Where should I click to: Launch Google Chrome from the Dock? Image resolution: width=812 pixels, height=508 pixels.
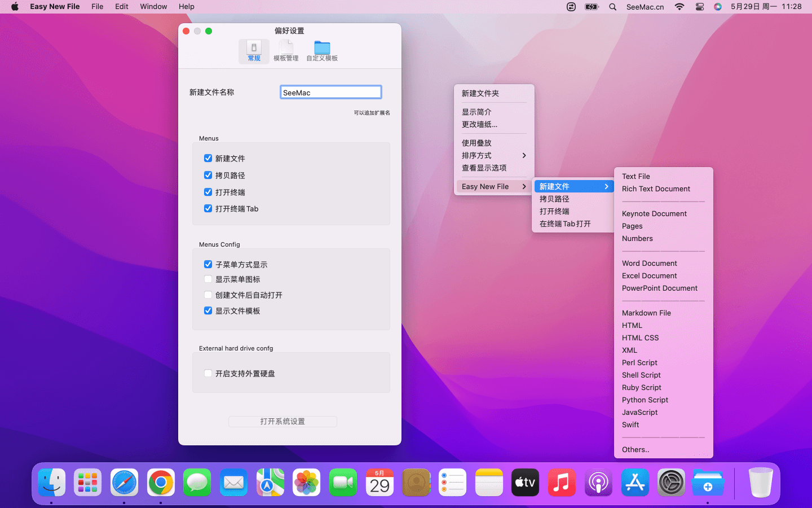[161, 483]
